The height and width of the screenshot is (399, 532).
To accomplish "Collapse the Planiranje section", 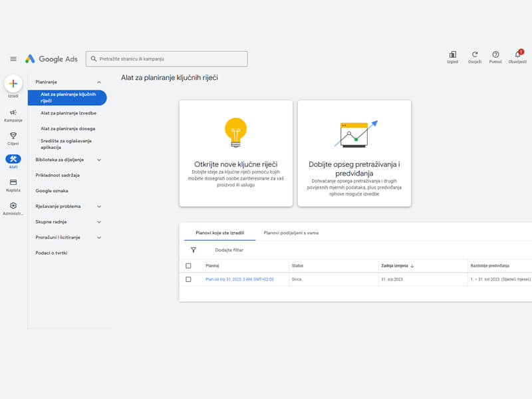I will [99, 82].
